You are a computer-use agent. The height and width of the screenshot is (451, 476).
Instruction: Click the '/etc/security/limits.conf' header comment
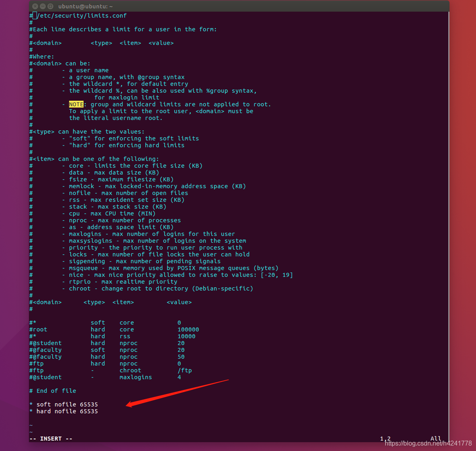78,15
